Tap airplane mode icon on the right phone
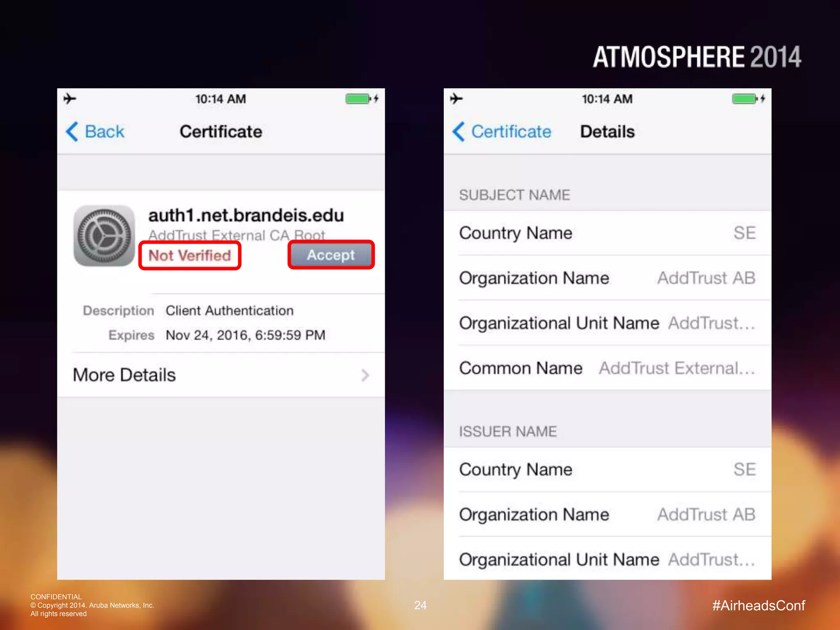840x630 pixels. [x=456, y=98]
